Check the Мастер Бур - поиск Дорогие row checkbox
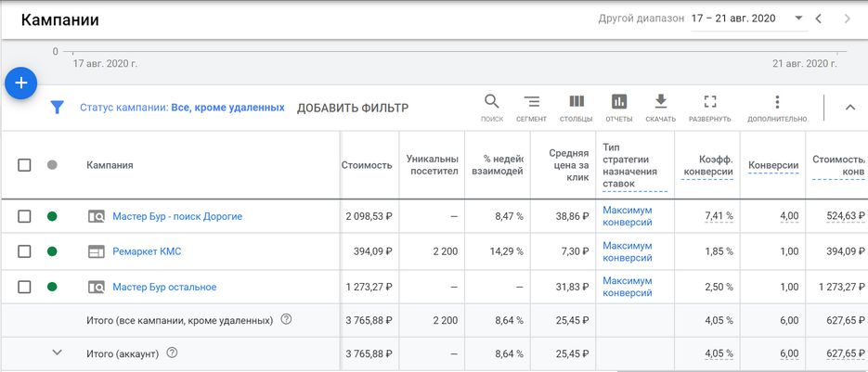This screenshot has height=372, width=868. [x=24, y=216]
